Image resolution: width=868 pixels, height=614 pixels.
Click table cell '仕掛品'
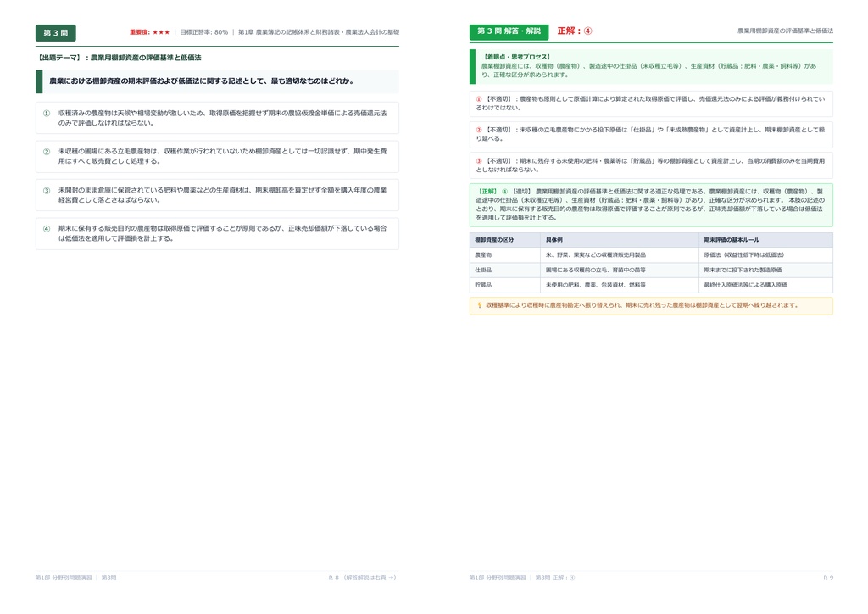click(483, 271)
